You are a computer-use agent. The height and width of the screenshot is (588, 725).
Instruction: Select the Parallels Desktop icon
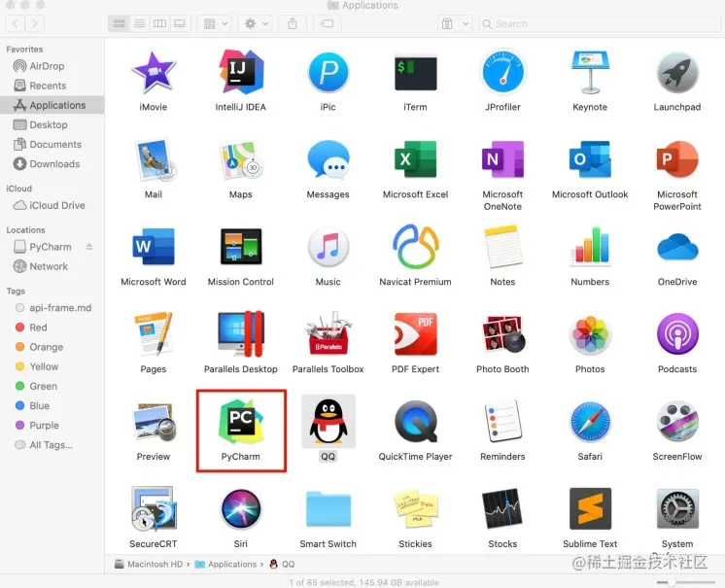click(241, 333)
